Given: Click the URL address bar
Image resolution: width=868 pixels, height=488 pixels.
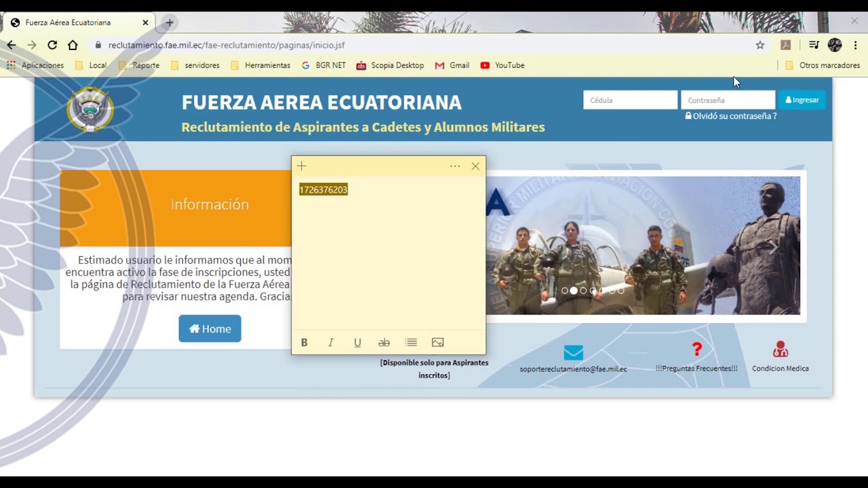Looking at the screenshot, I should [420, 45].
